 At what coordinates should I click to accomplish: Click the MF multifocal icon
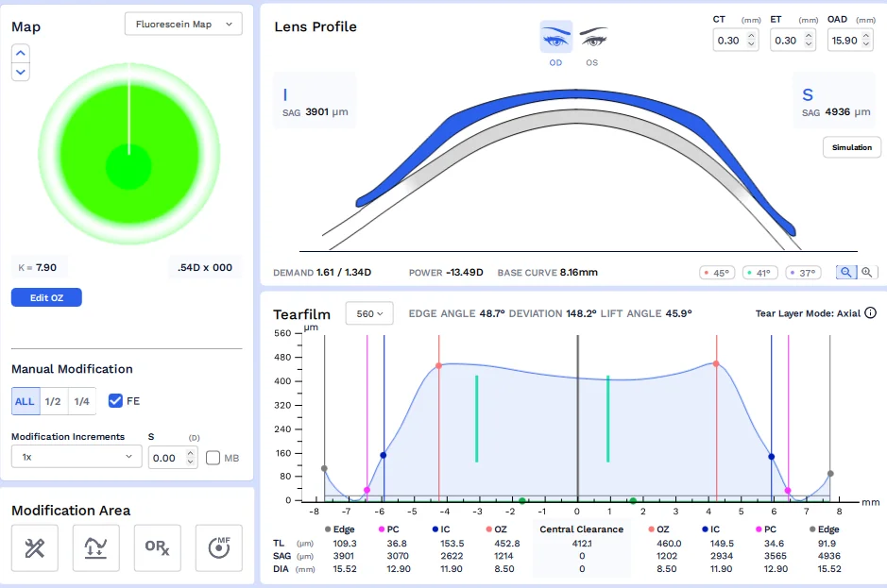coord(219,548)
